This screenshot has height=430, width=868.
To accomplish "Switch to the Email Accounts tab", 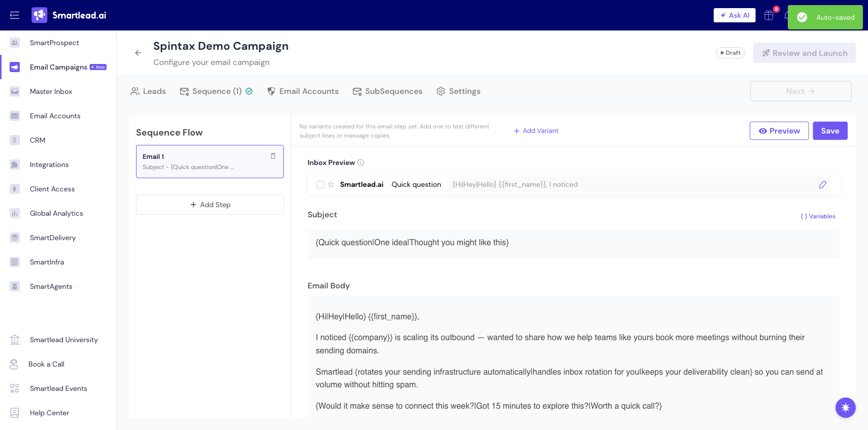I will tap(303, 91).
